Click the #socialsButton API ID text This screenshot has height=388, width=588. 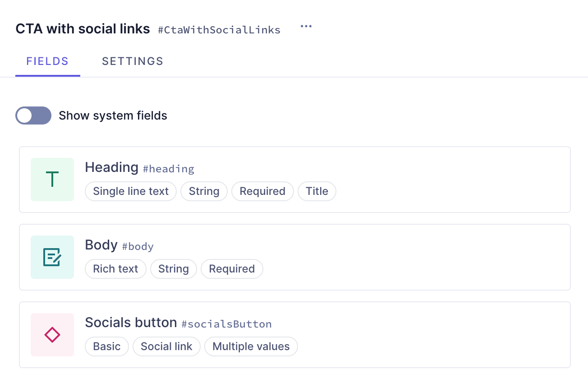(227, 324)
